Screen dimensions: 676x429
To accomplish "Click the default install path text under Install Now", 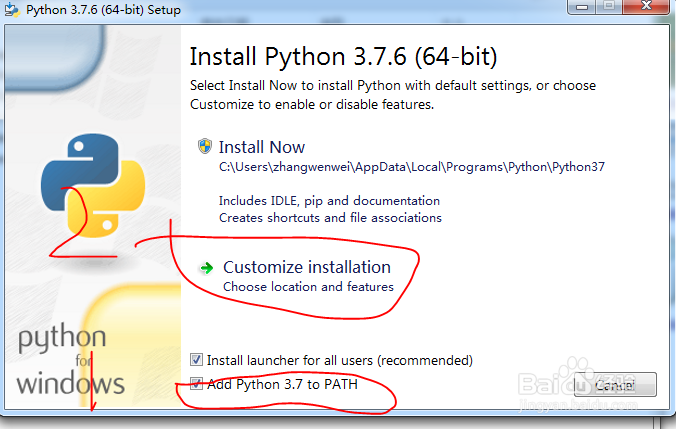I will [412, 167].
